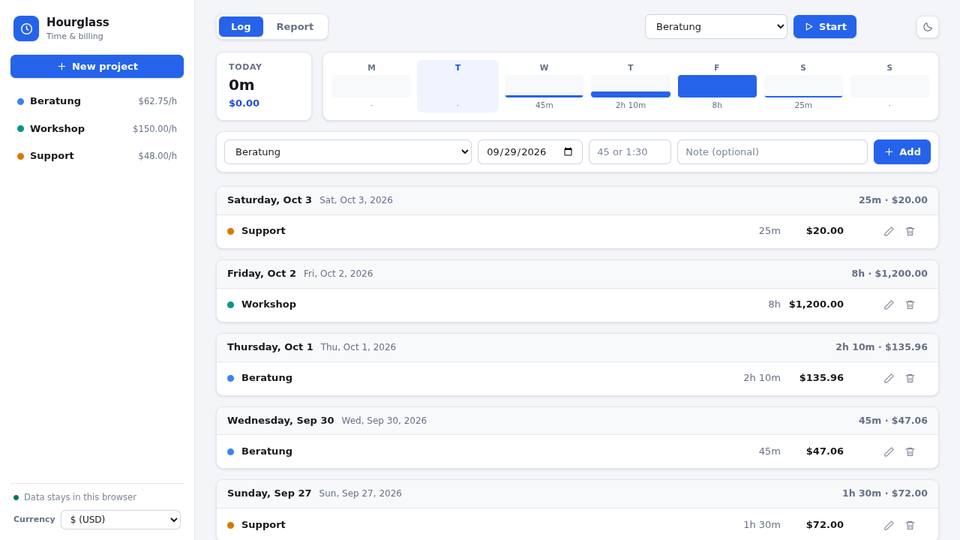Delete the Beratung 45m entry
960x540 pixels.
pos(910,452)
